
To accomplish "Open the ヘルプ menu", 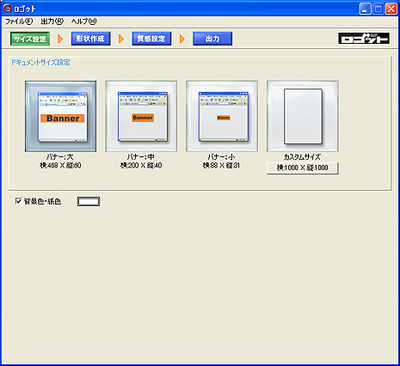I will 84,21.
